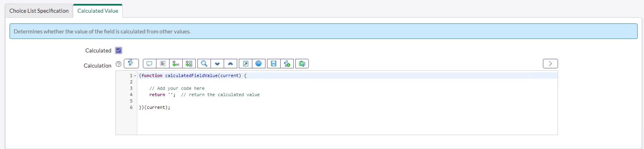This screenshot has width=644, height=149.
Task: Click the function calculatedFieldValue code line
Action: coord(193,75)
